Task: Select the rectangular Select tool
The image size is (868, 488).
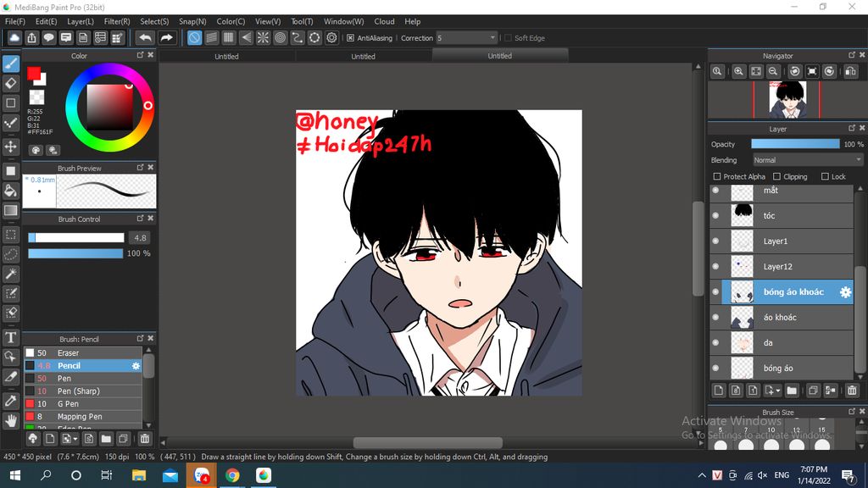Action: [x=10, y=235]
